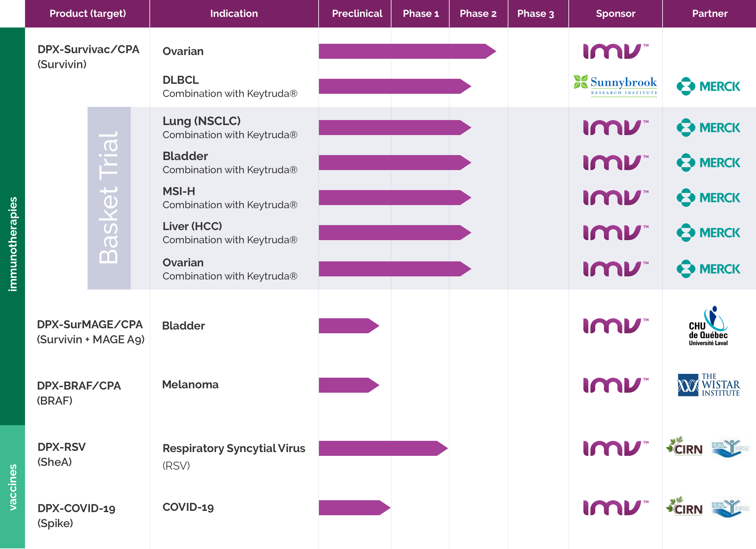Click the DPX-COVID-19 product label
This screenshot has height=549, width=756.
click(76, 508)
